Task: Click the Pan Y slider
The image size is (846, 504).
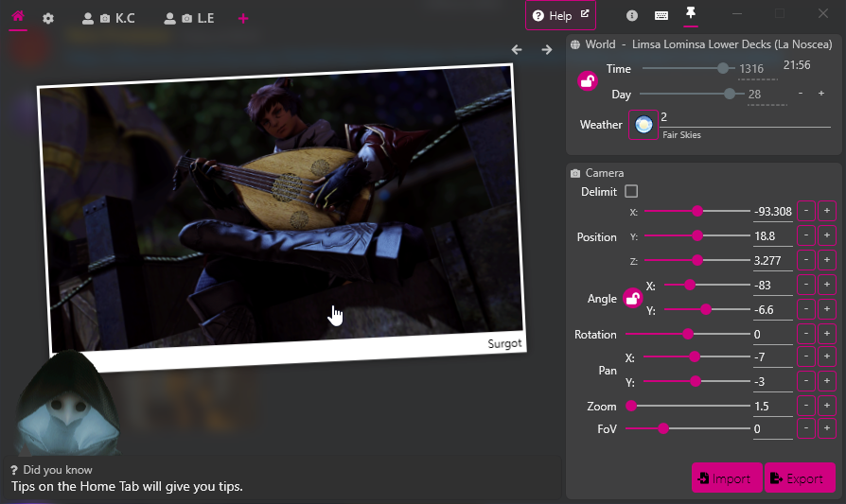Action: pyautogui.click(x=697, y=381)
